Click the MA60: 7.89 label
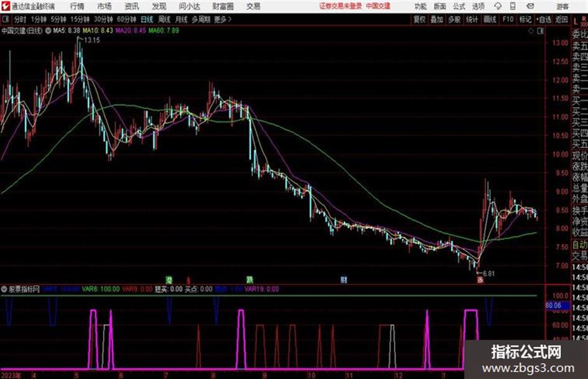Viewport: 588px width, 379px height. coord(164,30)
